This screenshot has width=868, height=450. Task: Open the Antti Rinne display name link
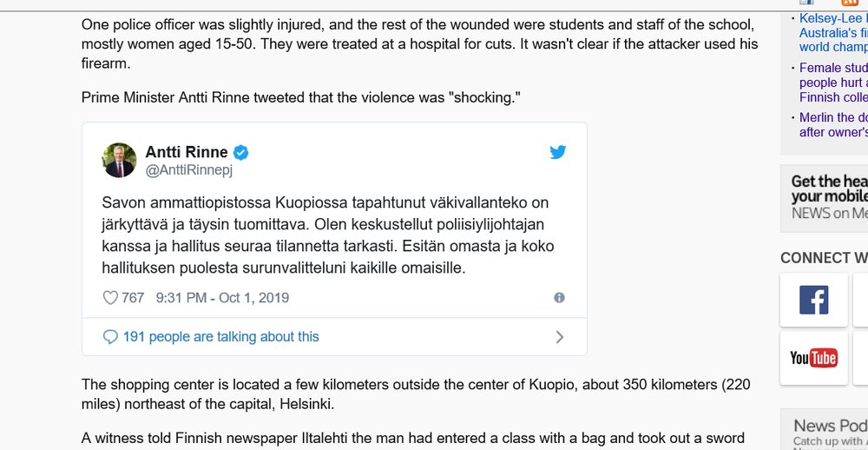point(187,152)
